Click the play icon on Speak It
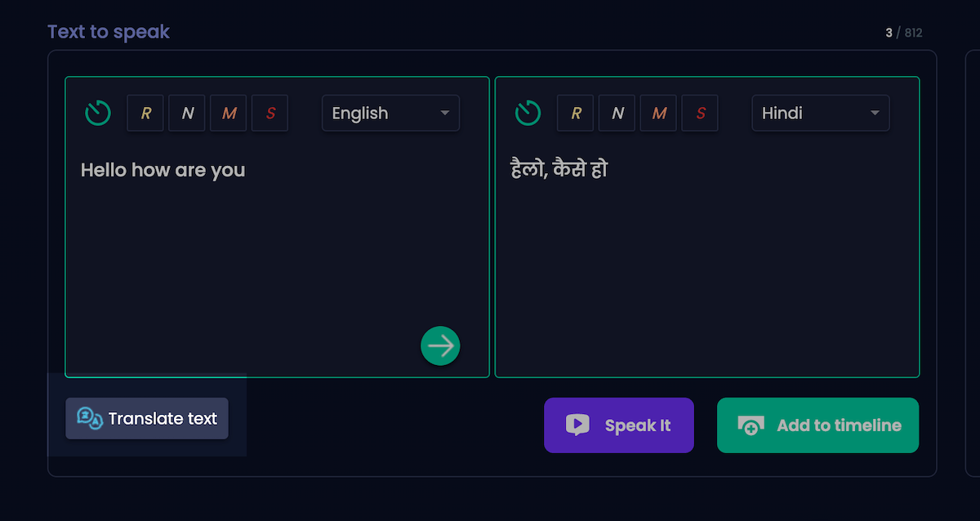 click(x=577, y=425)
